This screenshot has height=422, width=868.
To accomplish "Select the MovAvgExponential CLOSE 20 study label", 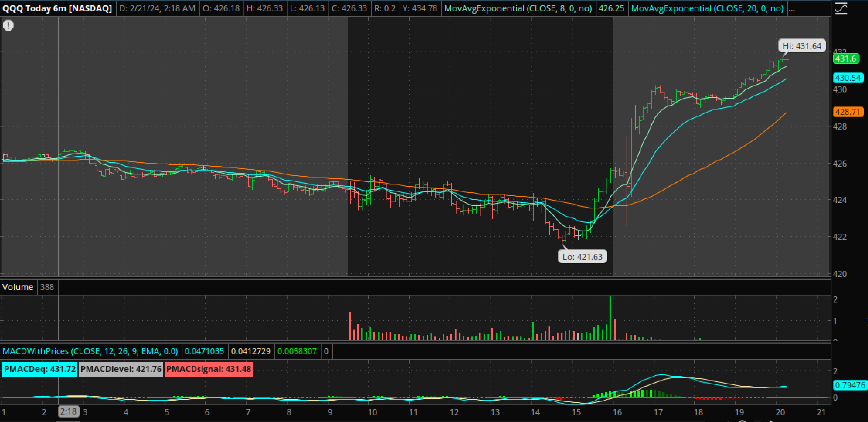I will pyautogui.click(x=707, y=9).
